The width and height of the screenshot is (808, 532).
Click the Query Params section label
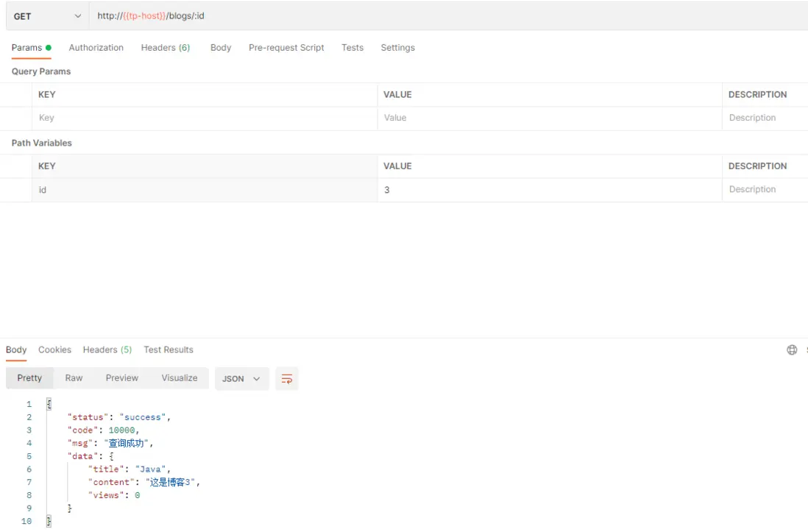click(x=41, y=71)
